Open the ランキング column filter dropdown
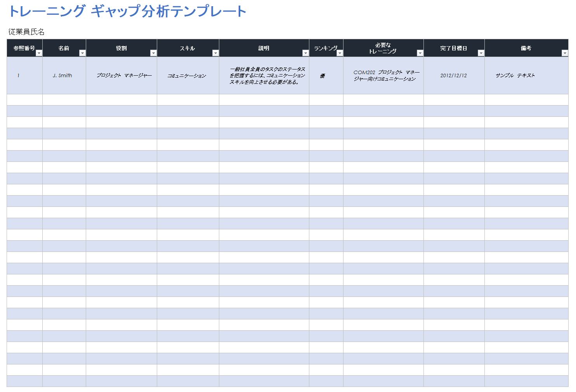 tap(340, 53)
